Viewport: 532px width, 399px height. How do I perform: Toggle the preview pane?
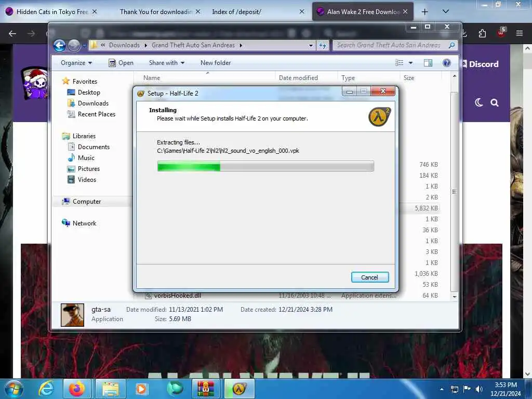click(x=428, y=63)
